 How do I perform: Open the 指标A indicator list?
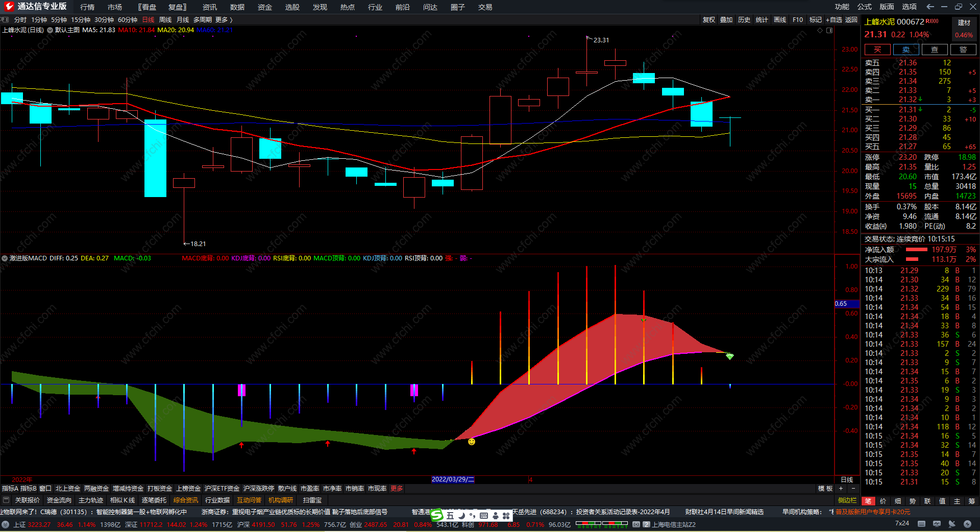coord(10,489)
